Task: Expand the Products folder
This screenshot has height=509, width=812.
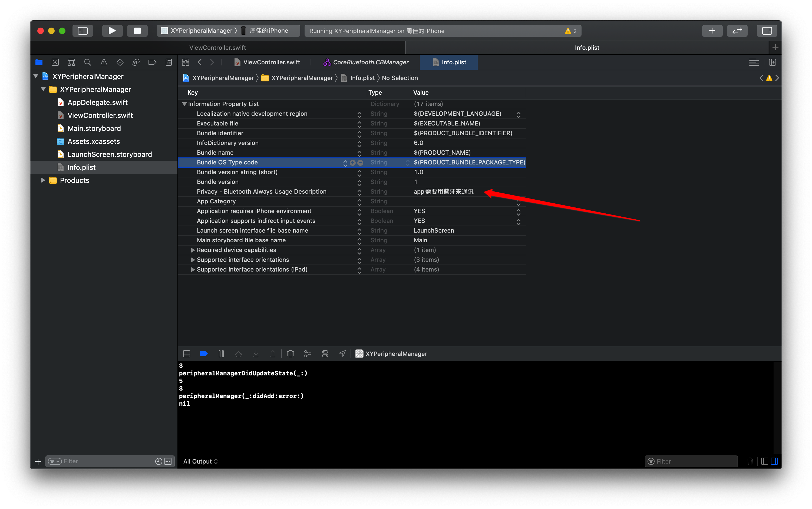Action: pyautogui.click(x=43, y=180)
